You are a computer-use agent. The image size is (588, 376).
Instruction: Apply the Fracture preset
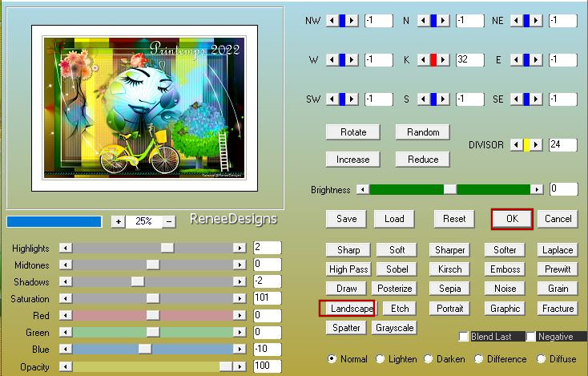click(x=558, y=309)
